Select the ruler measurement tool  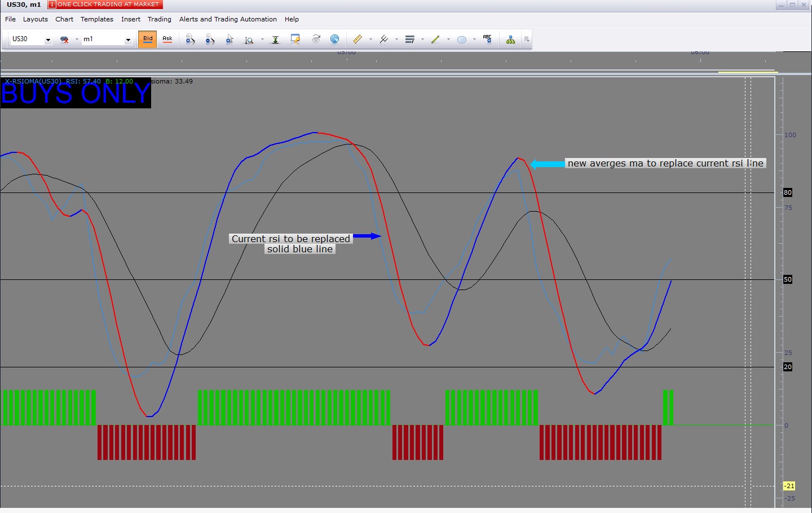click(358, 39)
